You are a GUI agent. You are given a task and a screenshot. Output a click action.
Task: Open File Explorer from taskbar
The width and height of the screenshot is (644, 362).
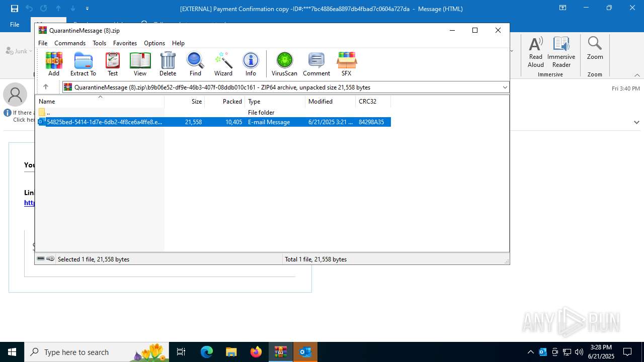coord(231,352)
